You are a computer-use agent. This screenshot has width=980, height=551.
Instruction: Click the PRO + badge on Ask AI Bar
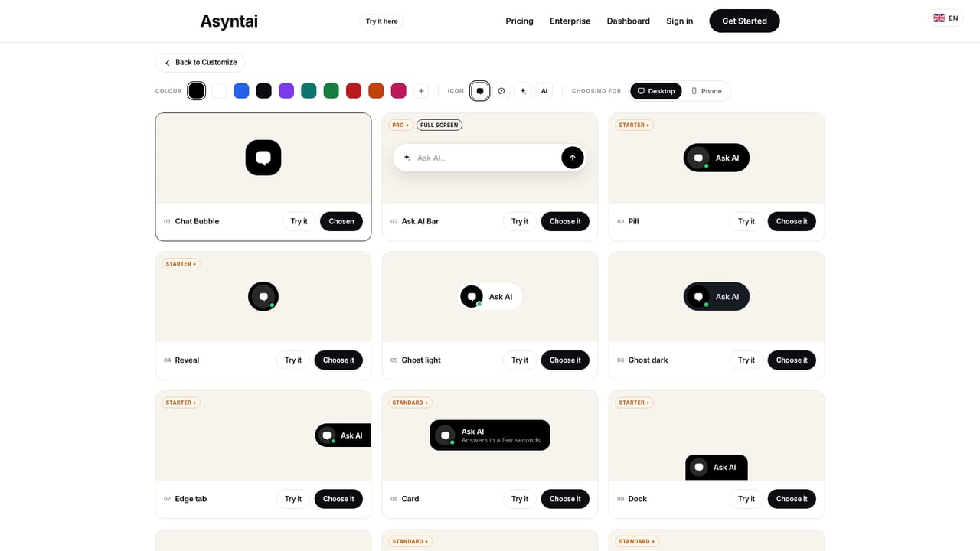(x=400, y=125)
